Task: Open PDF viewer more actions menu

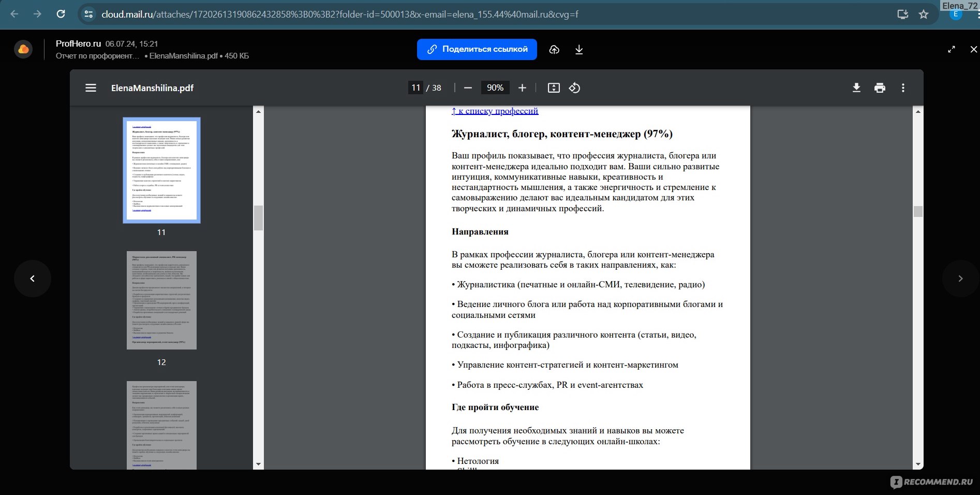Action: [903, 88]
